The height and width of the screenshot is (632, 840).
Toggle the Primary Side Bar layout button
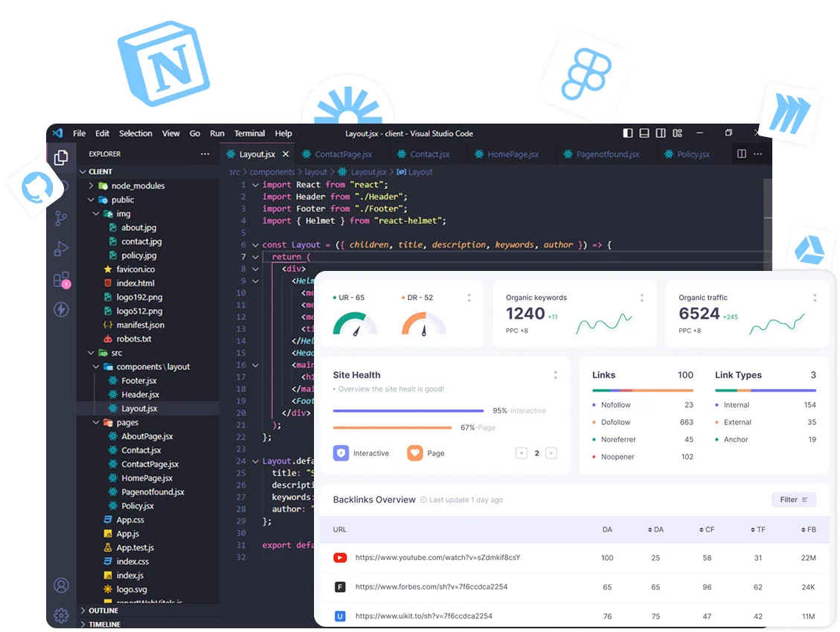coord(628,133)
